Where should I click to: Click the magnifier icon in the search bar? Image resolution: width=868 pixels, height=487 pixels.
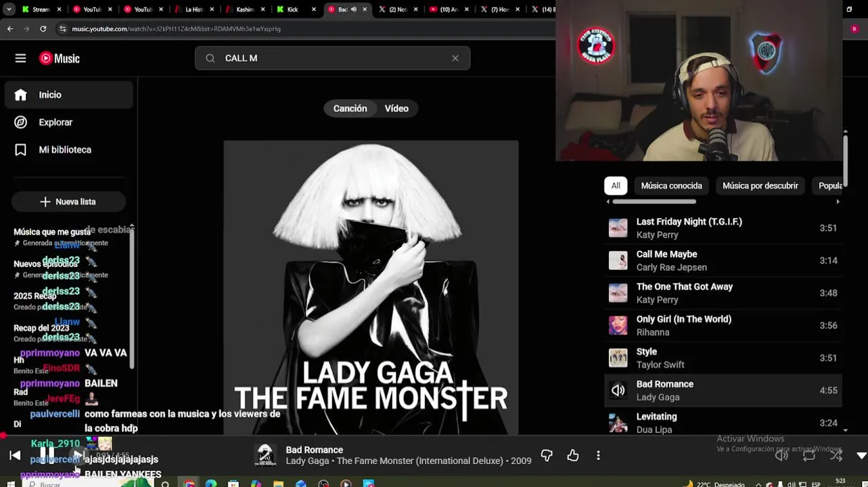(210, 58)
